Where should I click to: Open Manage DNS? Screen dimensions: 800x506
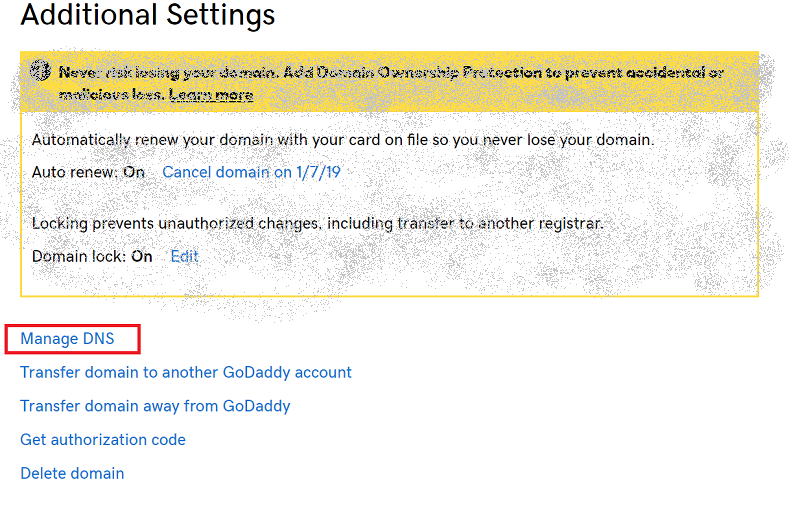(x=67, y=339)
